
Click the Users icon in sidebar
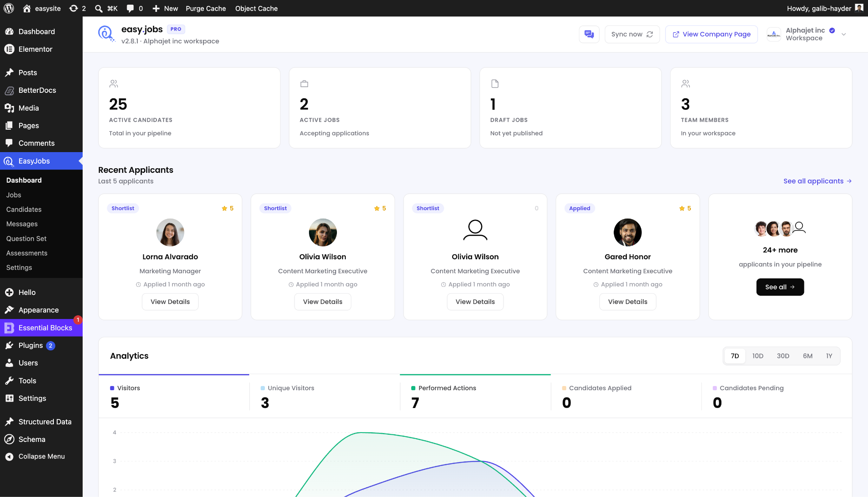tap(9, 363)
